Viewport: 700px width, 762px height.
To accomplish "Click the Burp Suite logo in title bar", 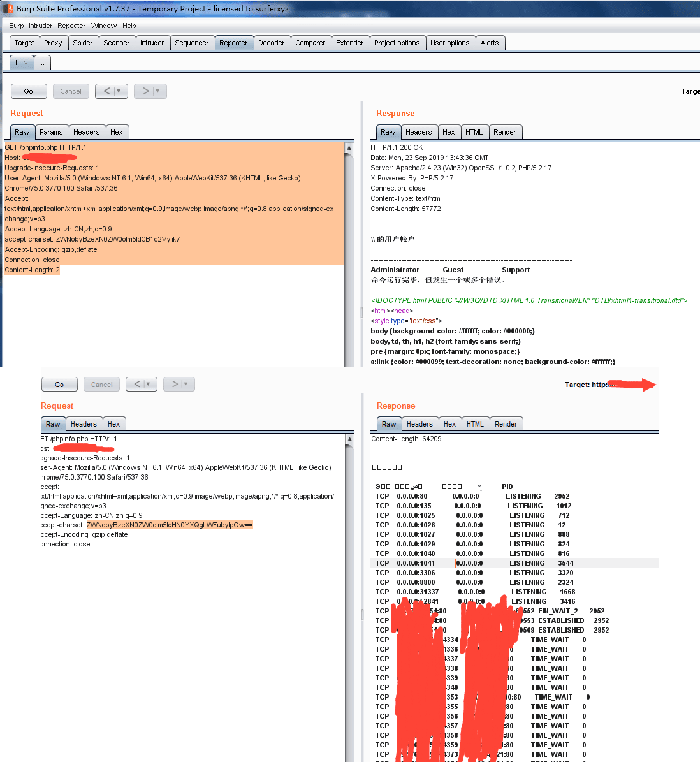I will click(8, 9).
